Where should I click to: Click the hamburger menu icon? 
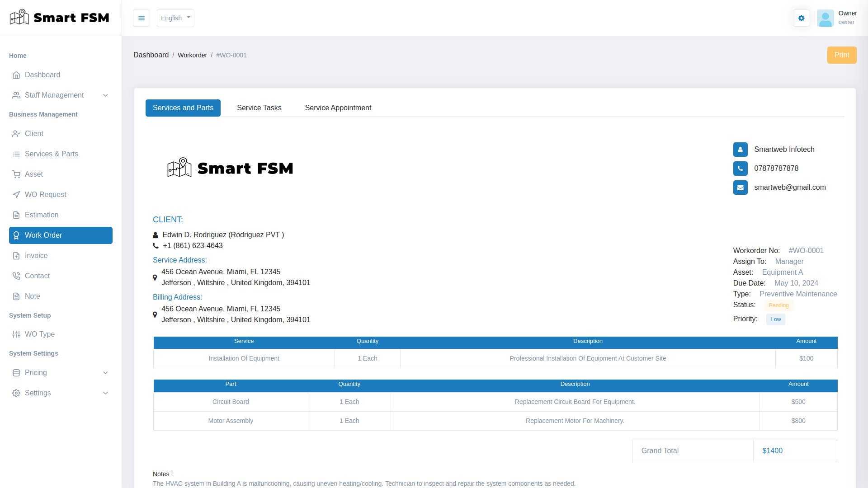point(142,18)
